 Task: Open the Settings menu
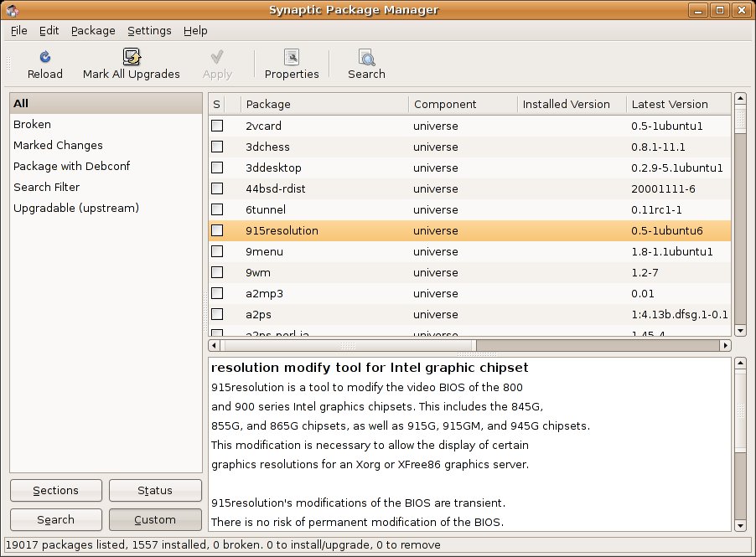click(x=149, y=31)
